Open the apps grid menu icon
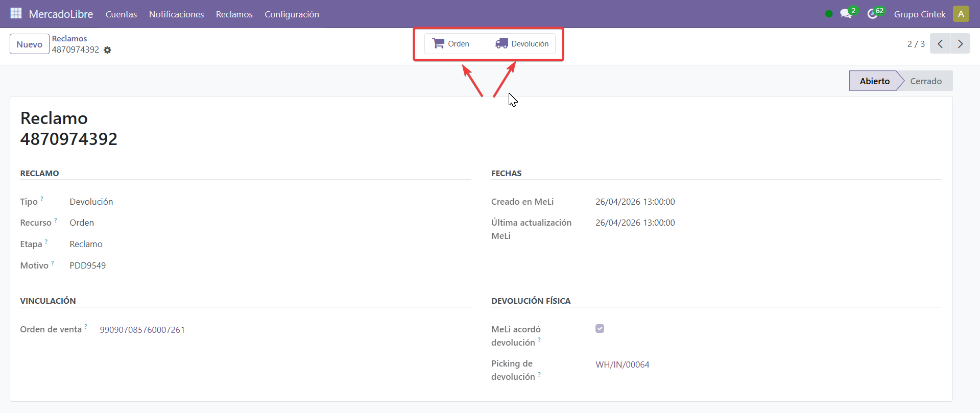 [16, 14]
